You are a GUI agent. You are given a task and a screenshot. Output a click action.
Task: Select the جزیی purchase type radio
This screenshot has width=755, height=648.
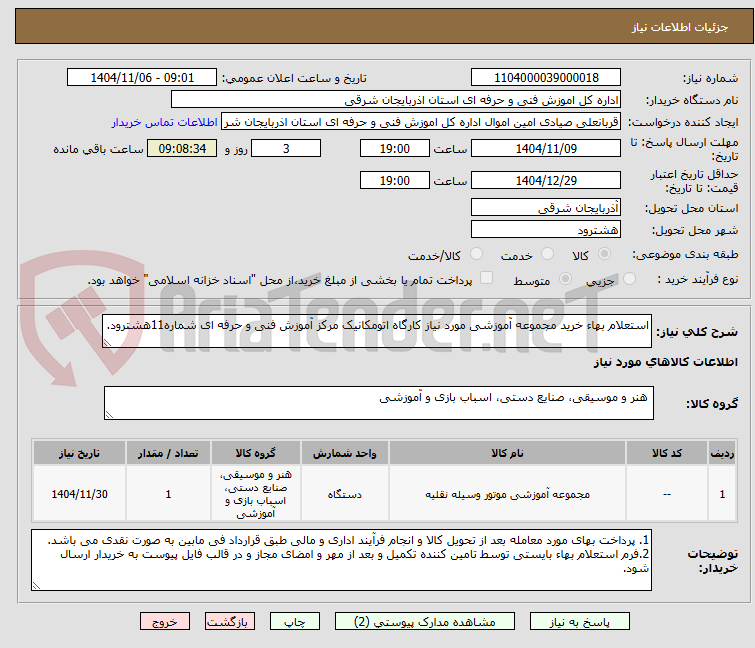(629, 279)
